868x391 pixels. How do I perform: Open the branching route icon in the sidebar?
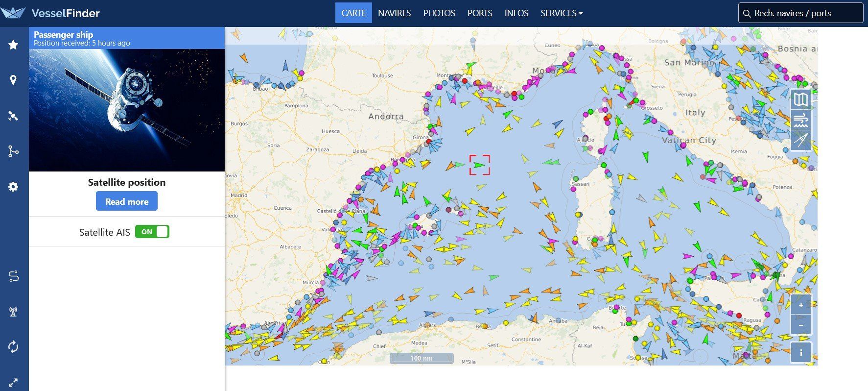[13, 151]
